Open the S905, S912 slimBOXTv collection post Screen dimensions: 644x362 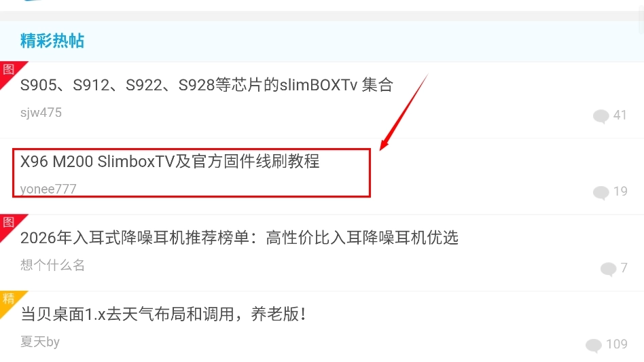pyautogui.click(x=207, y=85)
